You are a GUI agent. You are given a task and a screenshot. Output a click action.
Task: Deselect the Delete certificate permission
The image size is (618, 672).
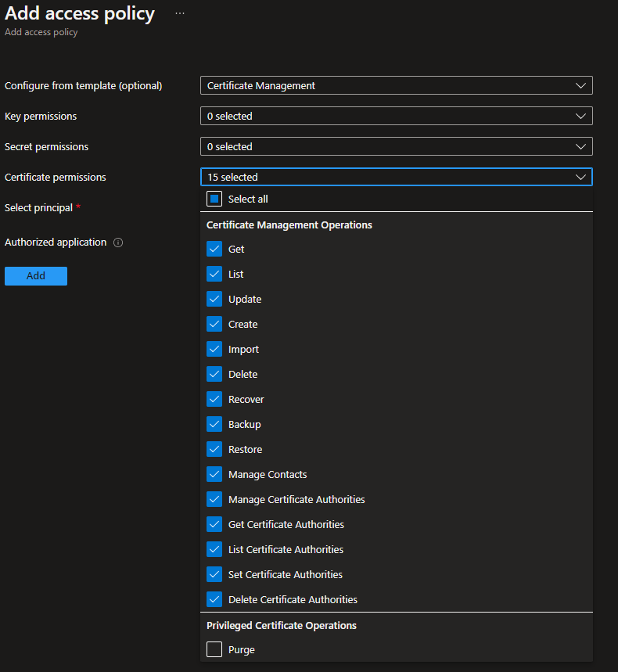pyautogui.click(x=214, y=374)
